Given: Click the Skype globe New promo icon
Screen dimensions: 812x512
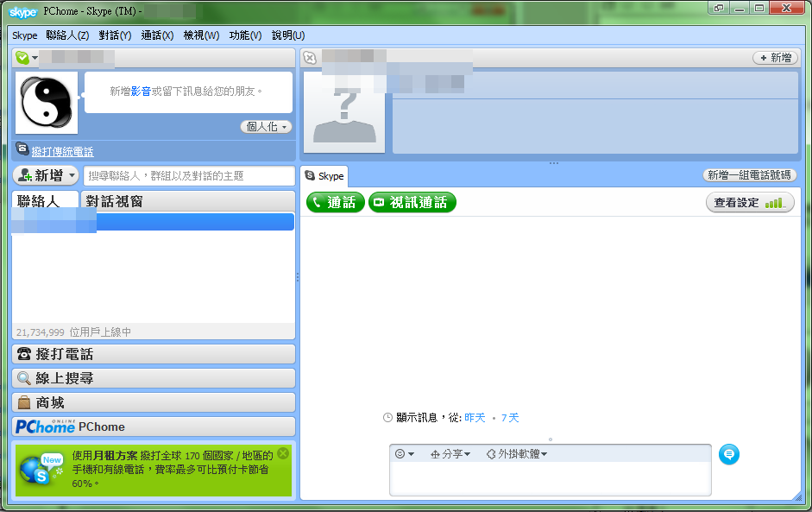Looking at the screenshot, I should pyautogui.click(x=41, y=470).
